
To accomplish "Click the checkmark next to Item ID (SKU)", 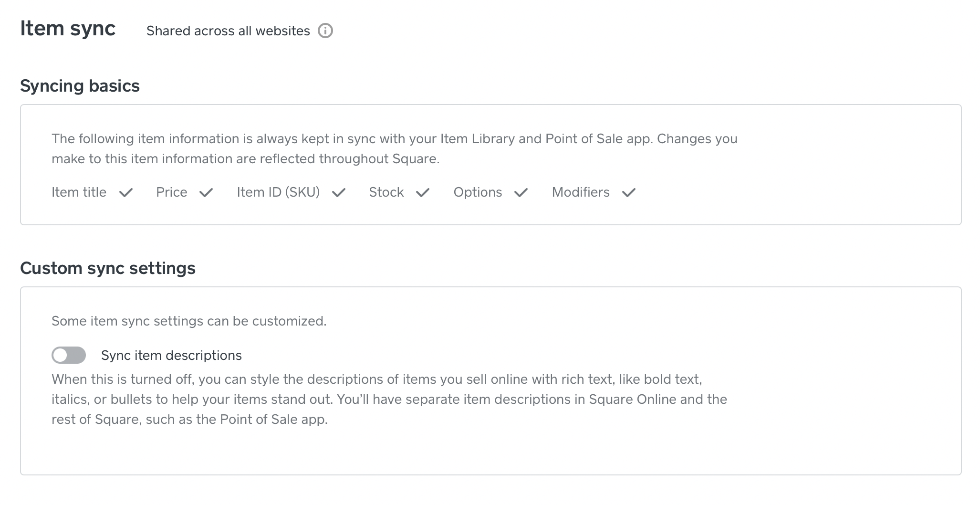I will pyautogui.click(x=339, y=193).
